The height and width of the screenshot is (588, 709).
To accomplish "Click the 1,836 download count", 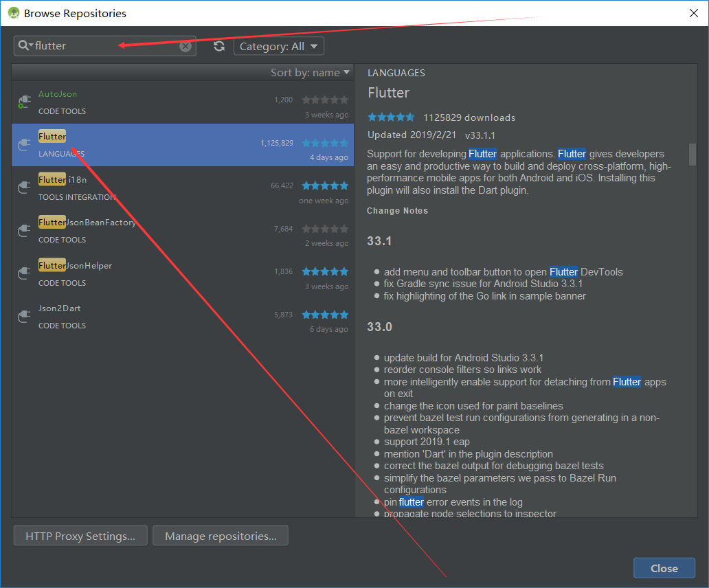I will click(x=284, y=271).
